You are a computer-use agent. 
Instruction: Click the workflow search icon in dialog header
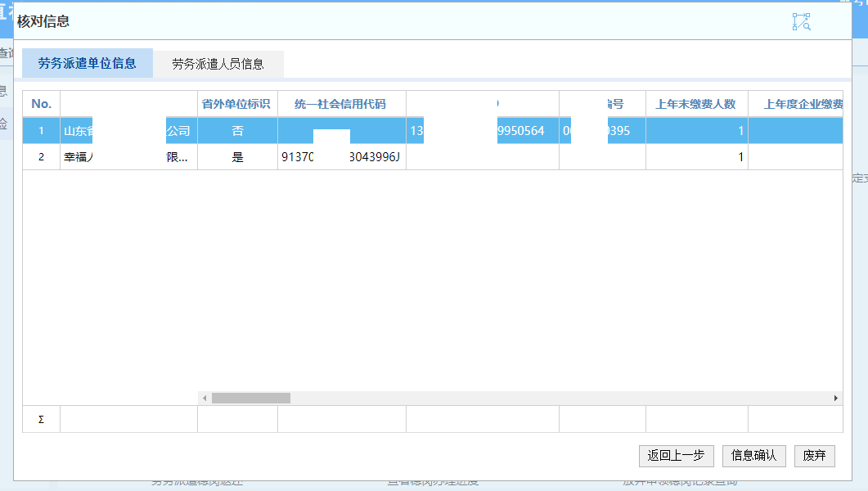[x=801, y=22]
